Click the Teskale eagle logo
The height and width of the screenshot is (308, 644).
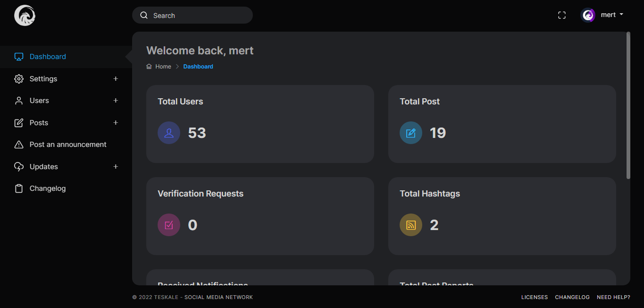[x=25, y=15]
